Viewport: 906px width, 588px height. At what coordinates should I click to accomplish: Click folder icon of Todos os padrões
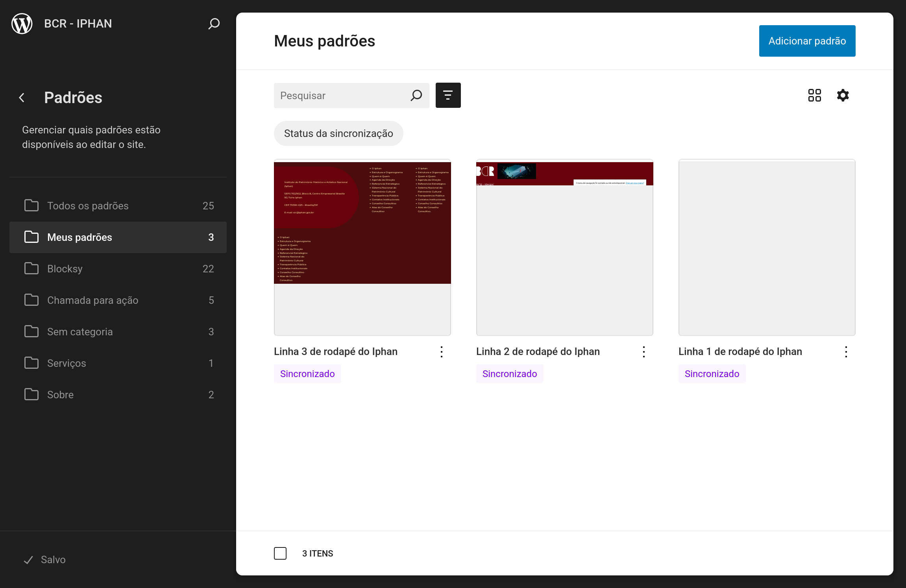point(31,205)
